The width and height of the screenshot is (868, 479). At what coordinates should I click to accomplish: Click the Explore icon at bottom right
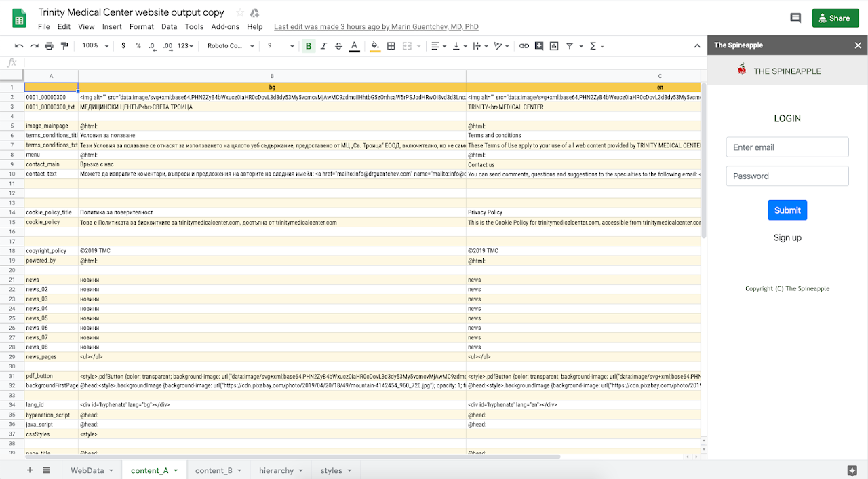[x=852, y=470]
